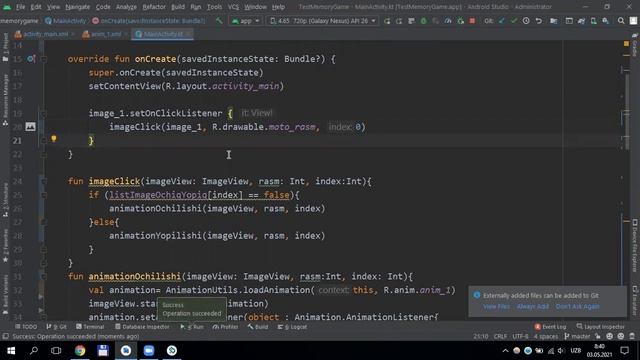
Task: Open the master Git branch menu in status bar
Action: pos(577,336)
